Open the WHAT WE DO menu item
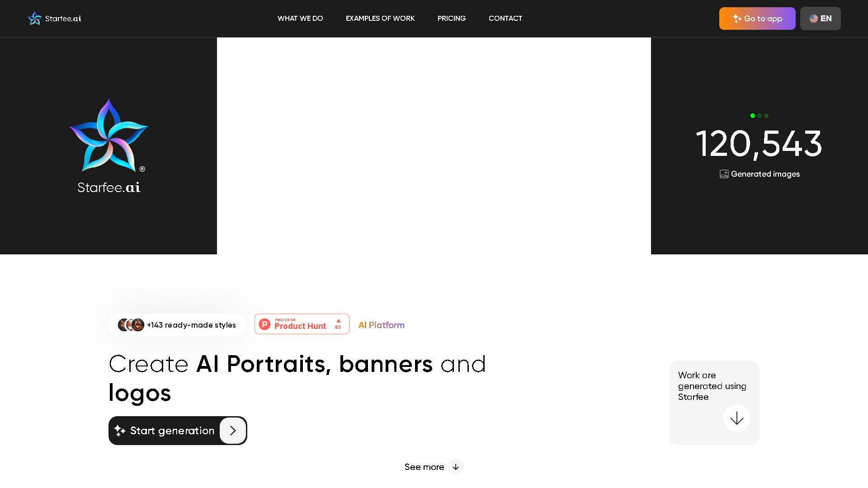 [300, 19]
